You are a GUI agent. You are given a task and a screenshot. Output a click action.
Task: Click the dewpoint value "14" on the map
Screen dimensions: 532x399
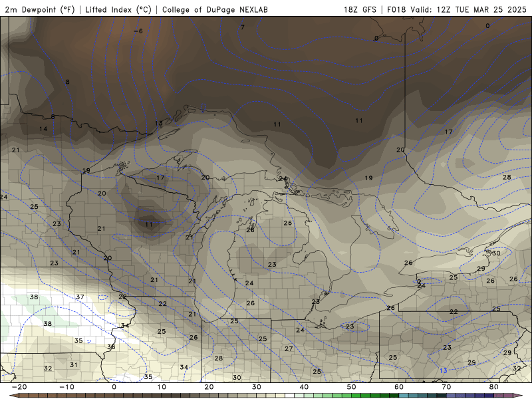pos(43,129)
